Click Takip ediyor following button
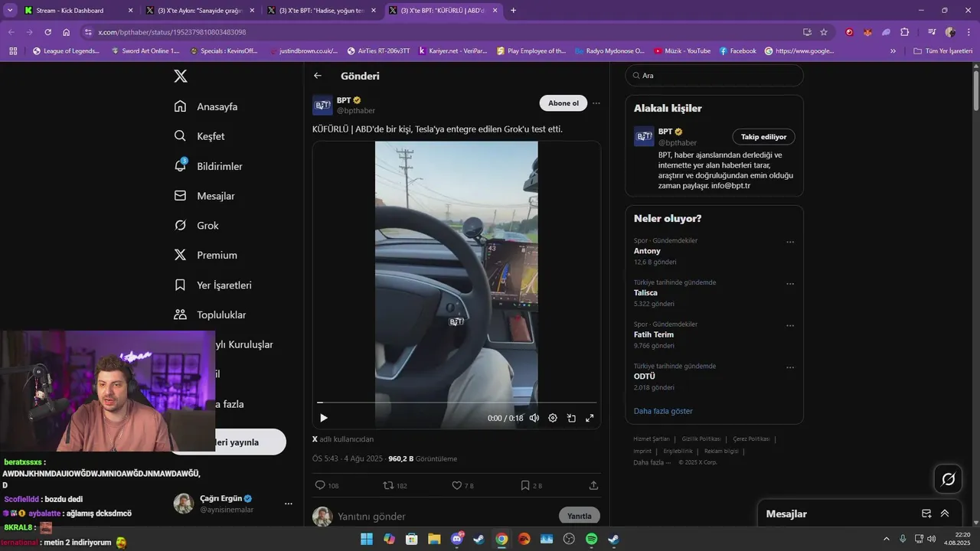This screenshot has height=551, width=980. tap(763, 137)
